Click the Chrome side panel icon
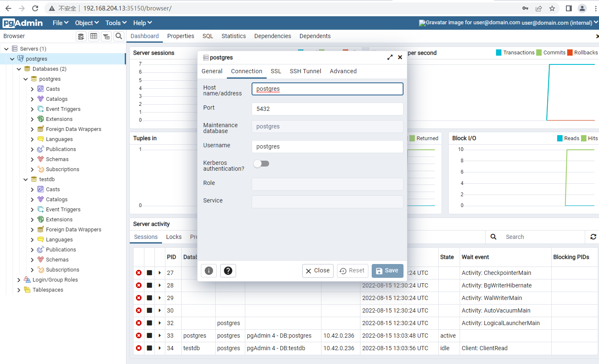Viewport: 599px width, 364px height. click(x=569, y=8)
